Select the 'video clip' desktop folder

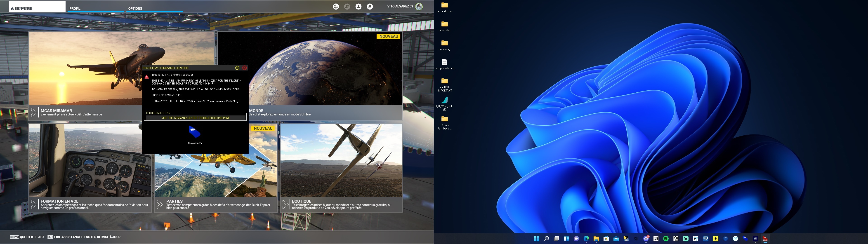(x=444, y=26)
